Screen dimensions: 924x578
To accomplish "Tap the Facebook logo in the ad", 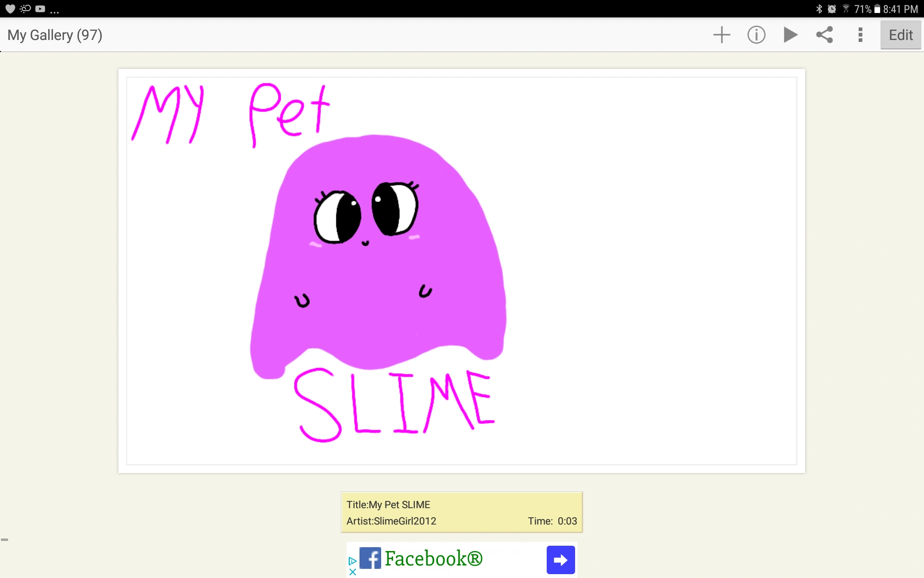I will [x=371, y=558].
